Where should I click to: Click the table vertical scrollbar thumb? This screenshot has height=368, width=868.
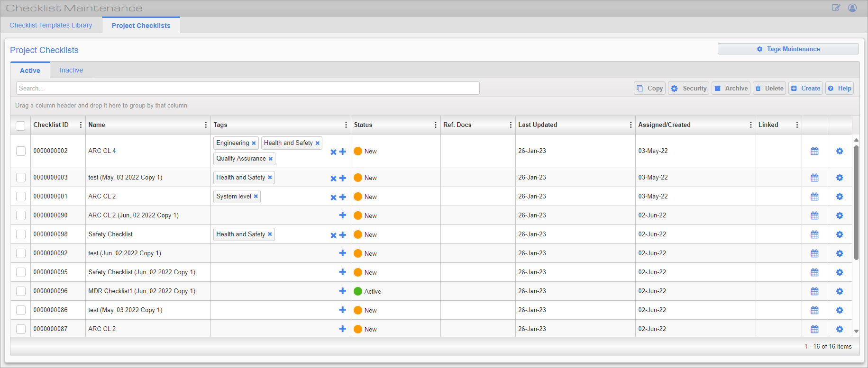tap(856, 203)
